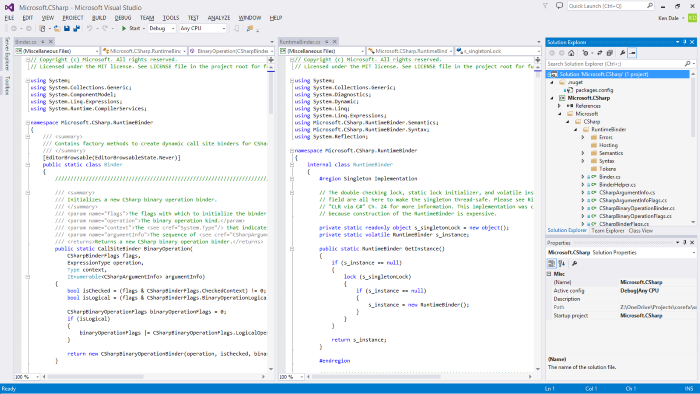This screenshot has width=700, height=394.
Task: Click Property Pages wrench in Properties panel
Action: 575,263
